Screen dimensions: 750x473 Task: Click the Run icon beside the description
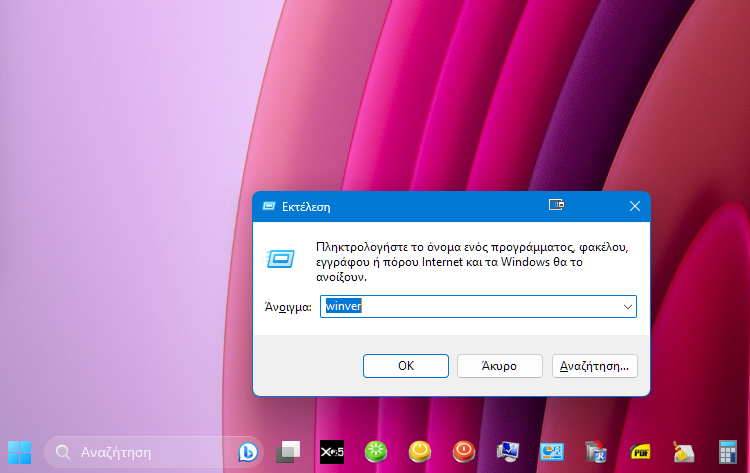coord(280,259)
